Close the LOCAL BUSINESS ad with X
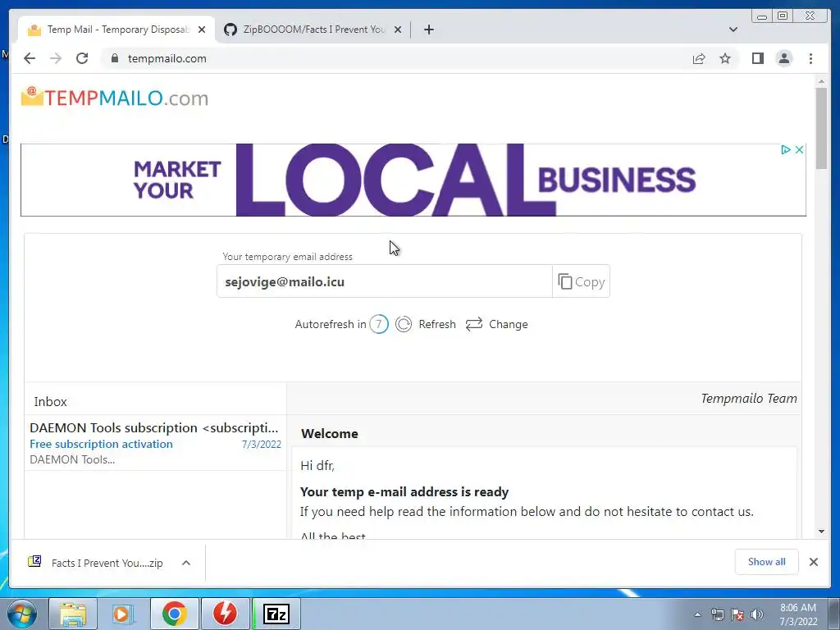The height and width of the screenshot is (630, 840). tap(799, 149)
